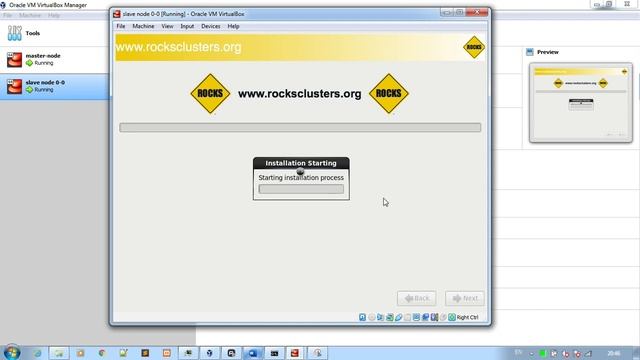Click the Right Ctrl host key label
Viewport: 640px width, 360px height.
click(x=467, y=317)
